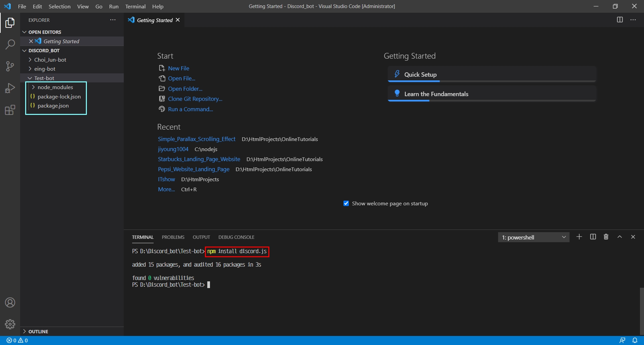
Task: Open the feedback icon in status bar
Action: click(622, 340)
